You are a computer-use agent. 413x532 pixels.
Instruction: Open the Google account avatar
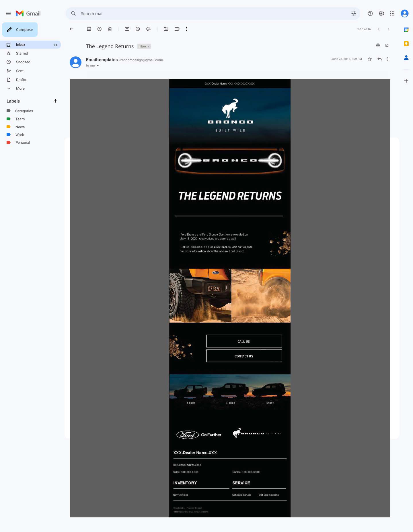(405, 13)
